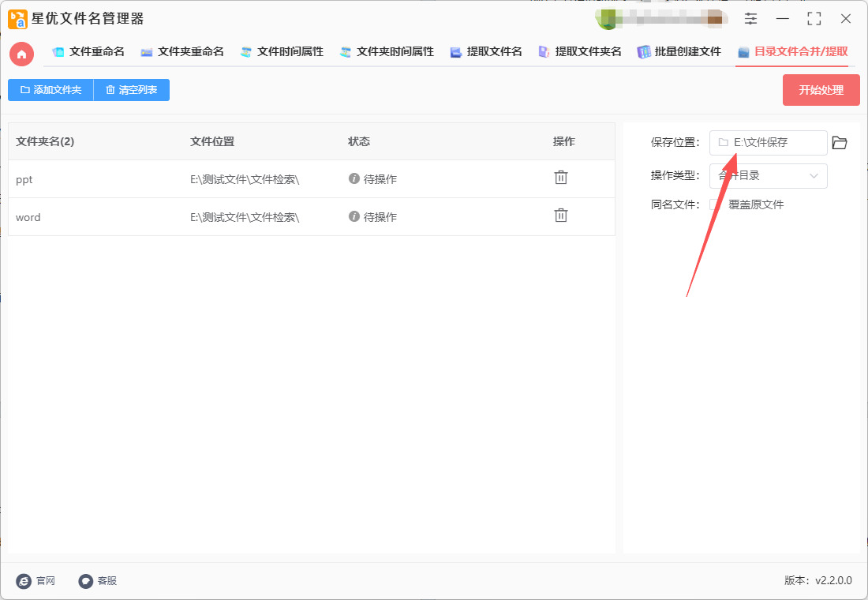Viewport: 868px width, 600px height.
Task: Select the ppt folder name
Action: 24,179
